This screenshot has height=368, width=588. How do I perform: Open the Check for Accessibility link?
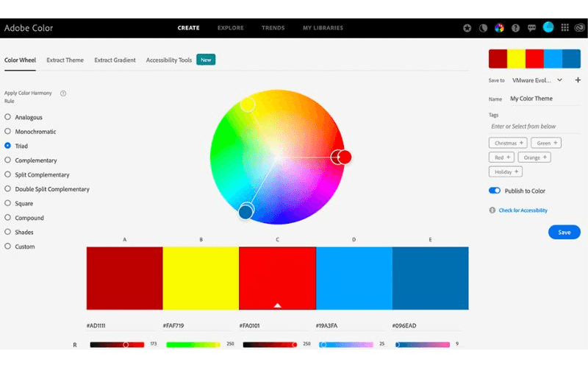tap(523, 210)
